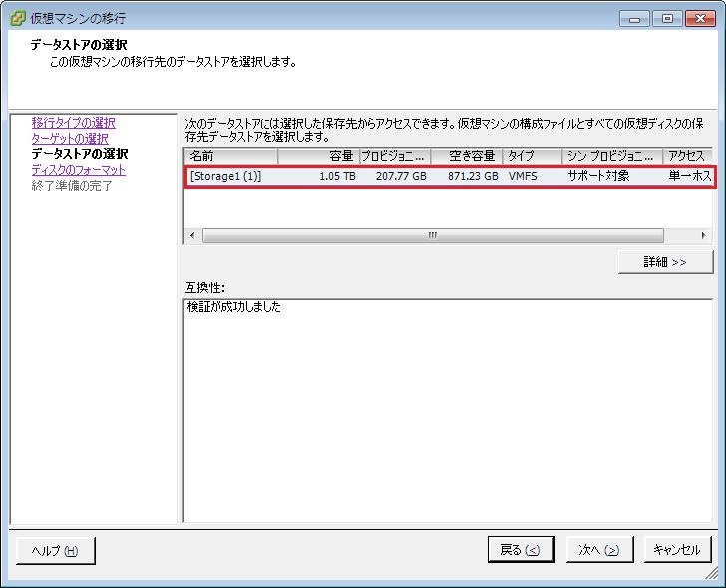Image resolution: width=726 pixels, height=588 pixels.
Task: Click the タイプ column header
Action: coord(533,156)
